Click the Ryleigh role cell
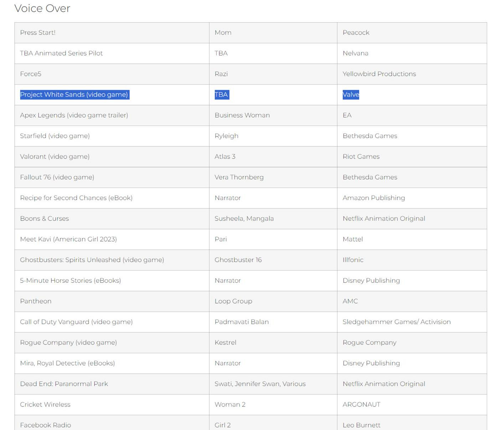 click(226, 136)
